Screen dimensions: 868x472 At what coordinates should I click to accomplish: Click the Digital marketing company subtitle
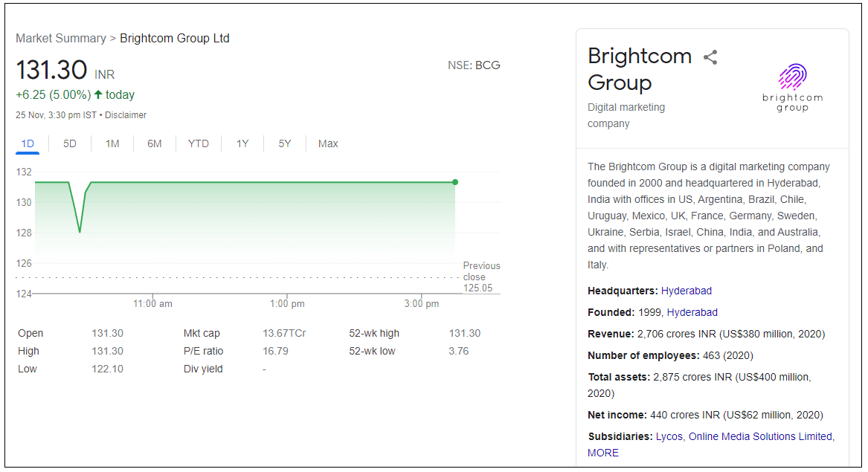[x=626, y=115]
